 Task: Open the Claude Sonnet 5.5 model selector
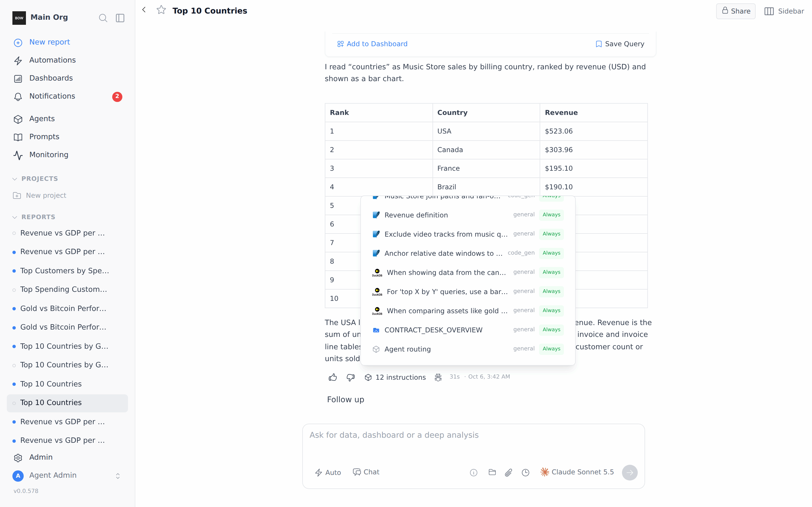tap(577, 472)
